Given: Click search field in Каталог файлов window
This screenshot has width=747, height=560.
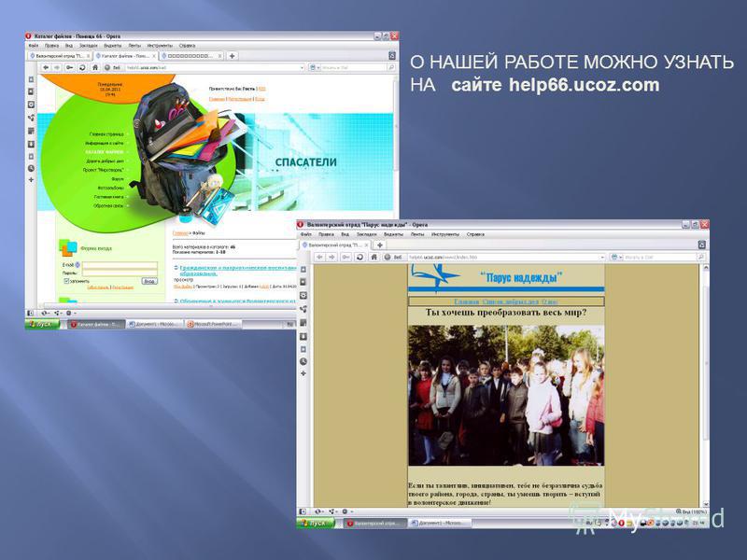Looking at the screenshot, I should click(x=354, y=67).
